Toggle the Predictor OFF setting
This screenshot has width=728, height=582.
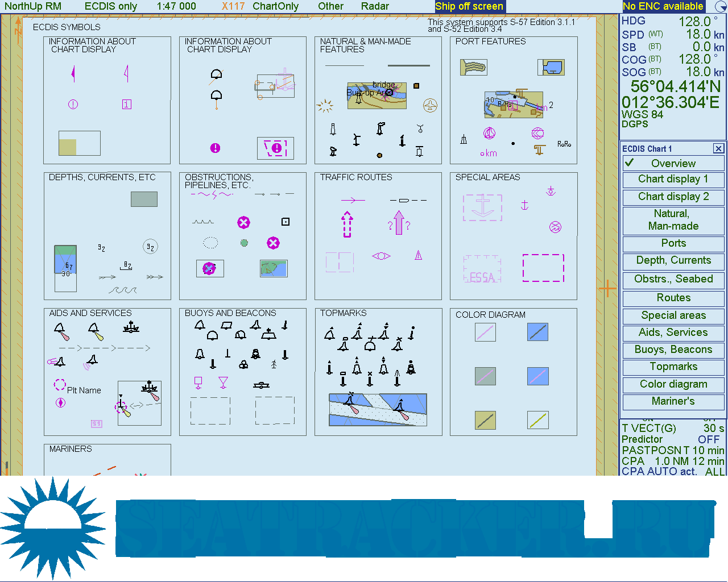[x=673, y=439]
